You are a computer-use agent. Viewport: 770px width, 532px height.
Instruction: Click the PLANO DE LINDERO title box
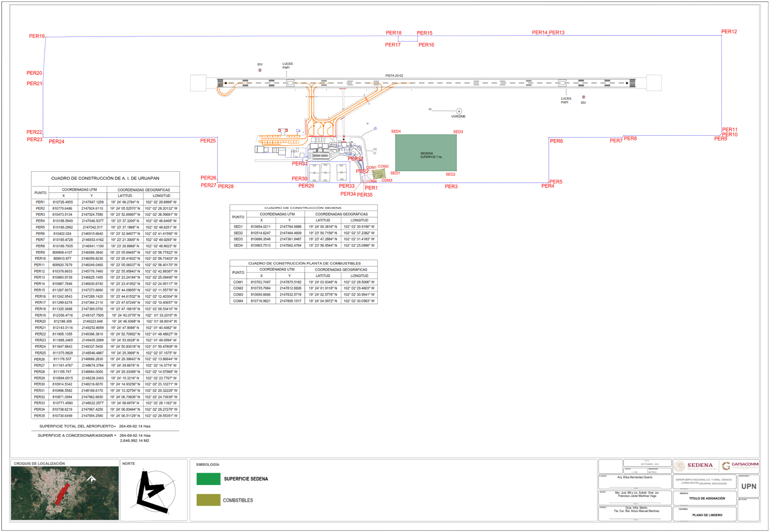[707, 515]
